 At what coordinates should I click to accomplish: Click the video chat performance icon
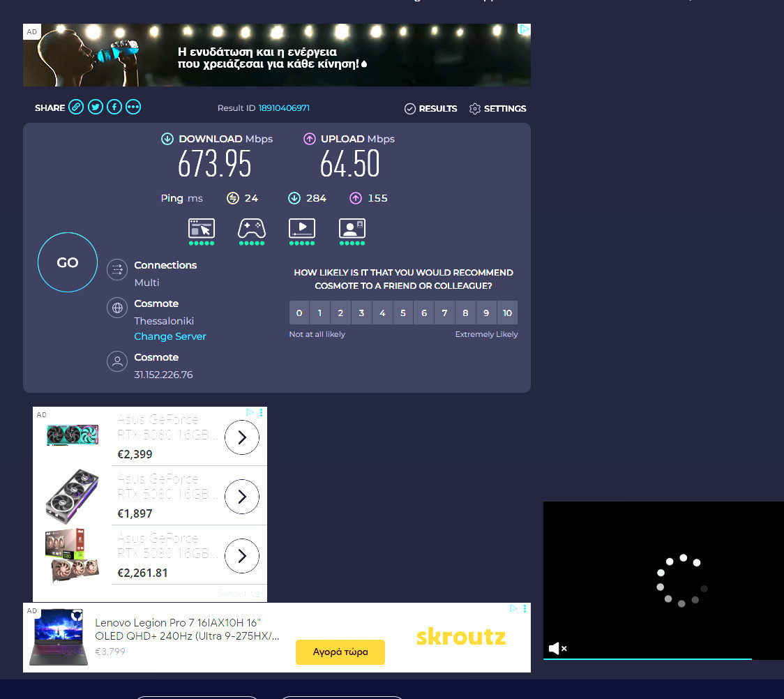click(x=352, y=229)
